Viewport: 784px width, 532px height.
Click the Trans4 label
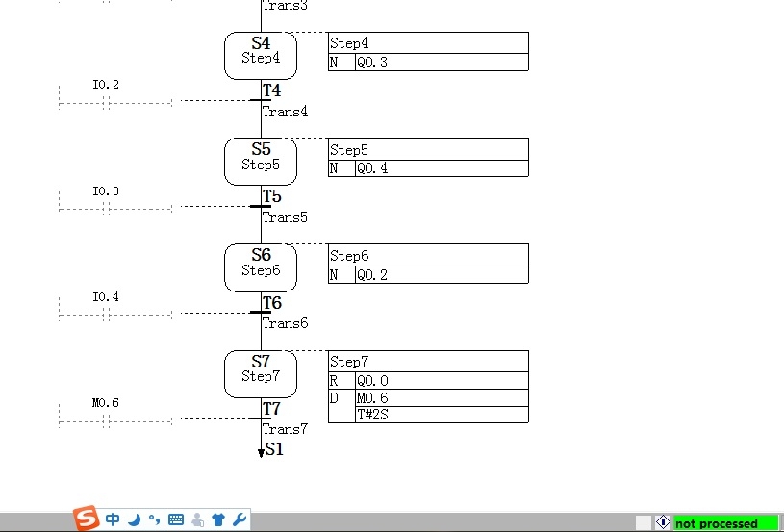285,112
